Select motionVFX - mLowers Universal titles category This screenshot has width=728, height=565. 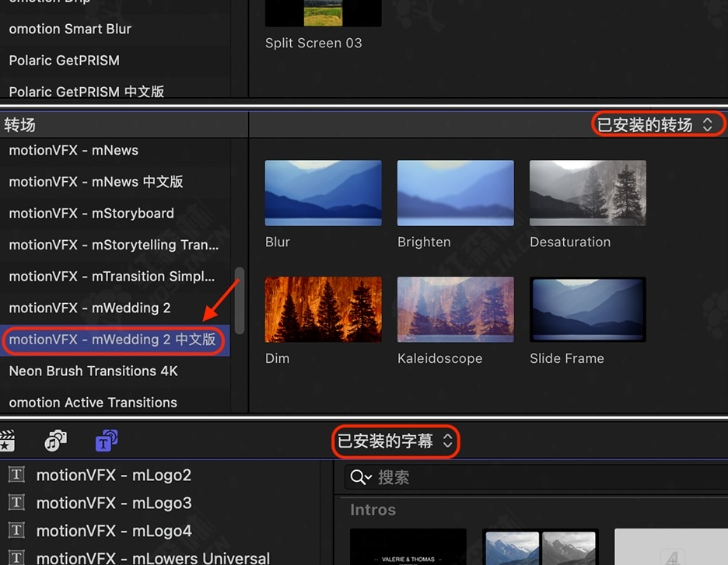click(x=153, y=558)
